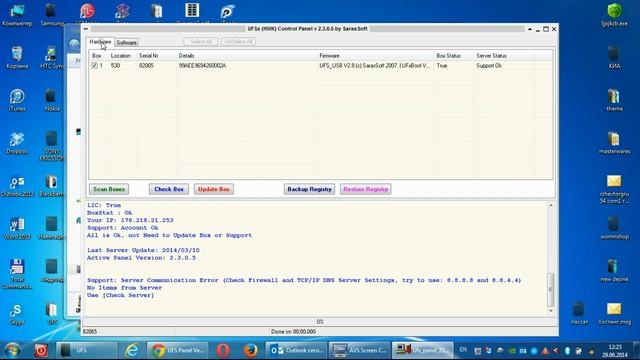Open the Корзина recycle bin icon

click(x=17, y=58)
